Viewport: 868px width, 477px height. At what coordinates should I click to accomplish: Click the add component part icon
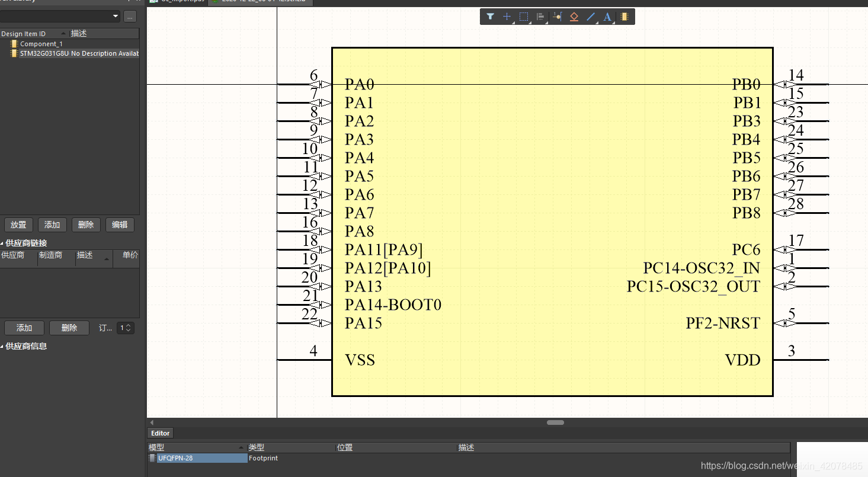click(x=624, y=17)
